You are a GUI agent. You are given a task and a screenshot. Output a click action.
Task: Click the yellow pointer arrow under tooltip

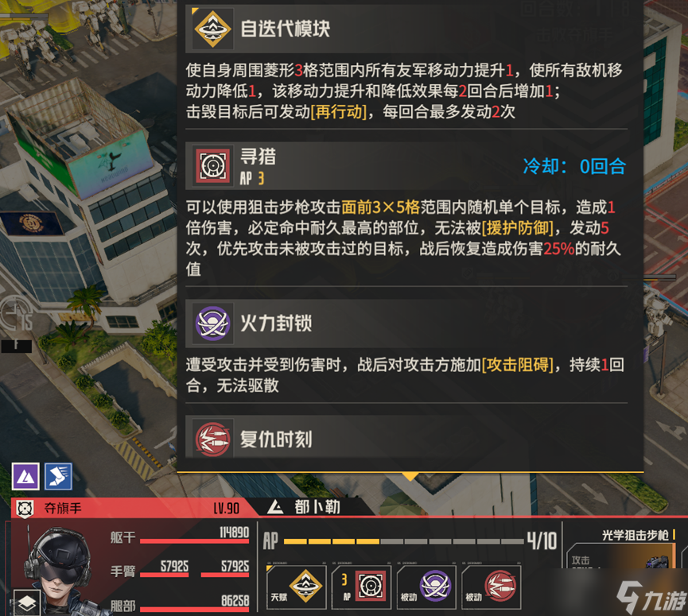pyautogui.click(x=410, y=477)
